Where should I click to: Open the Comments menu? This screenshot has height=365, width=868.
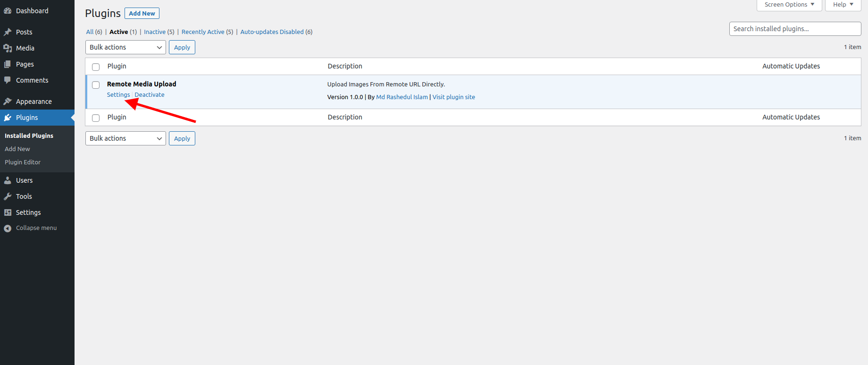tap(32, 80)
